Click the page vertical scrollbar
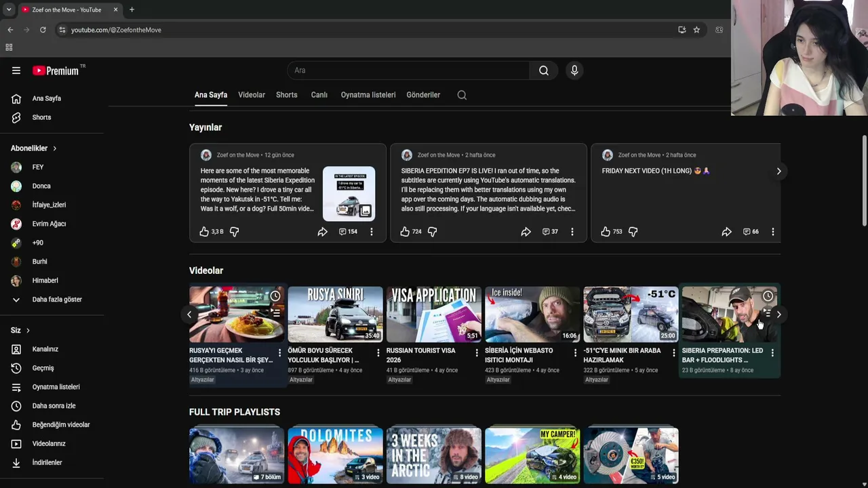This screenshot has height=488, width=868. [864, 180]
